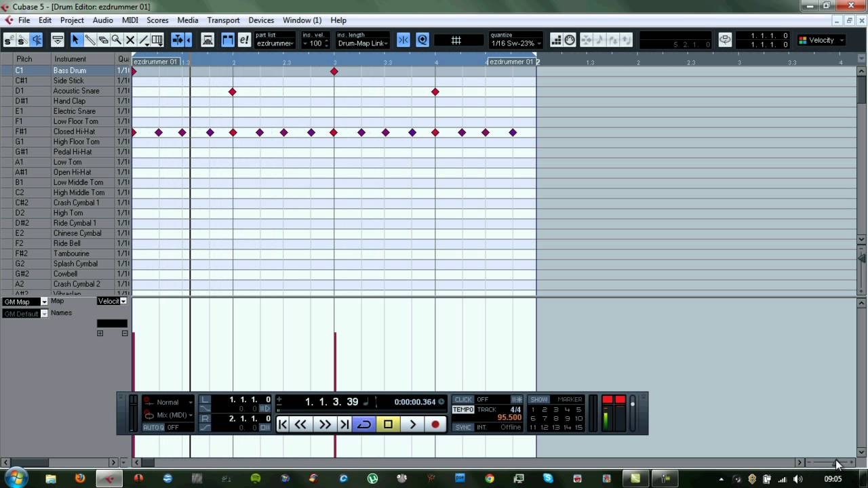Viewport: 868px width, 488px height.
Task: Select the Time Warp tool
Action: (157, 40)
